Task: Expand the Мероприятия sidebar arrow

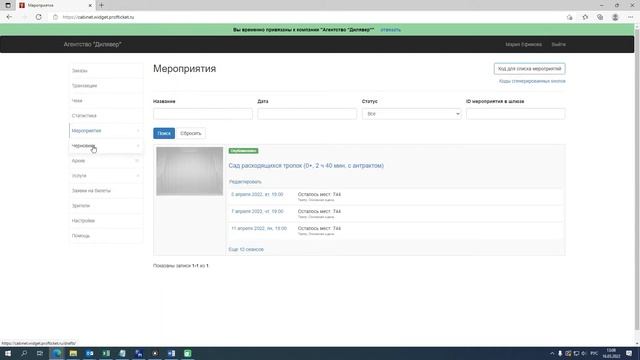Action: 138,131
